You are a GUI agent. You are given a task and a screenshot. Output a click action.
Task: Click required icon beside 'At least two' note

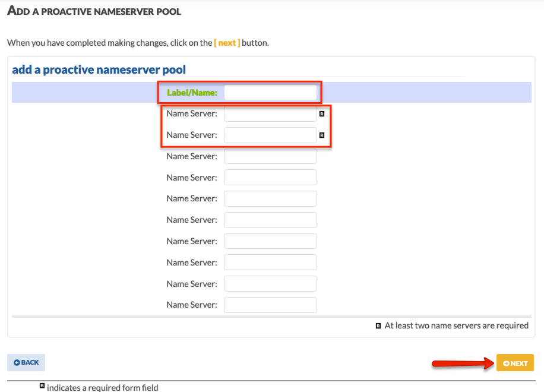coord(378,325)
